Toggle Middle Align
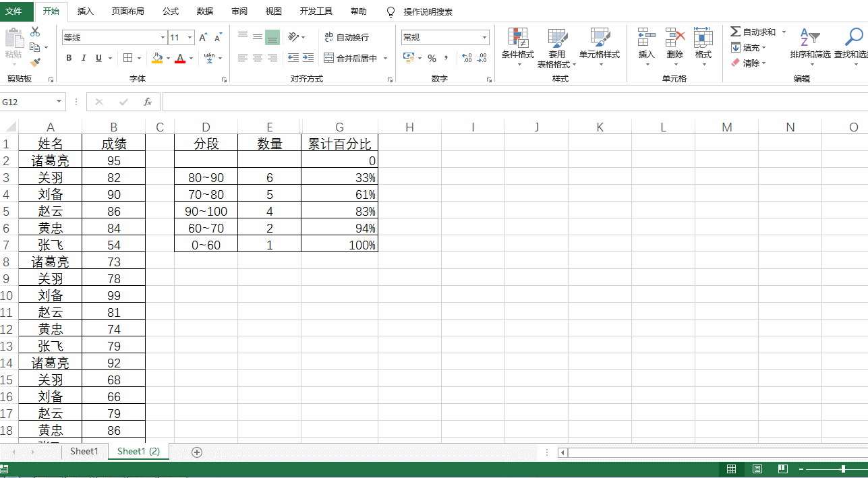The width and height of the screenshot is (868, 478). point(258,37)
